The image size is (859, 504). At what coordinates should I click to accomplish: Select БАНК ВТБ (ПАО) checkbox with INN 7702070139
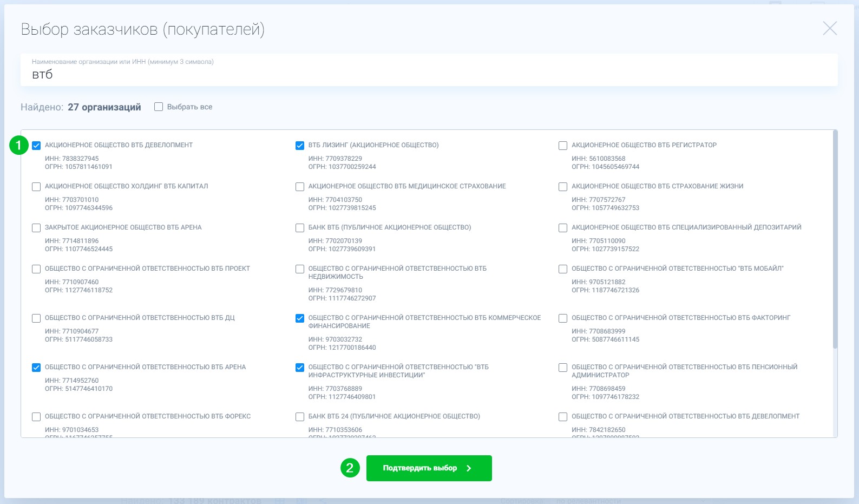click(300, 228)
